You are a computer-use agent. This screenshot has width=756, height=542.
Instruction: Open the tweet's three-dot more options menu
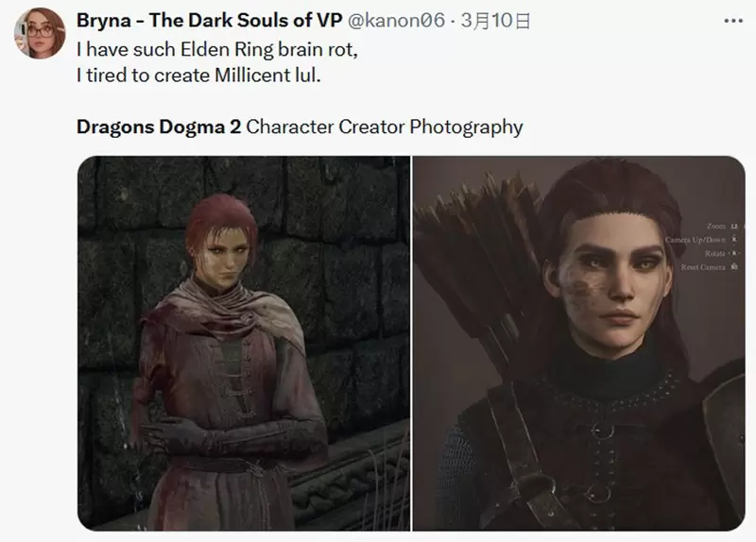[x=733, y=21]
